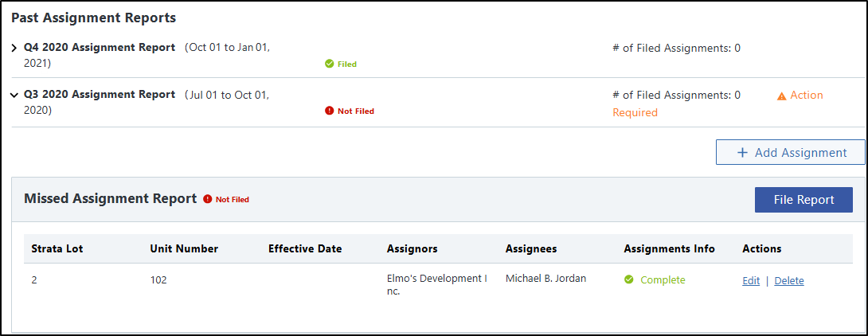Image resolution: width=868 pixels, height=336 pixels.
Task: Collapse the Q3 2020 Assignment Report chevron
Action: click(14, 96)
